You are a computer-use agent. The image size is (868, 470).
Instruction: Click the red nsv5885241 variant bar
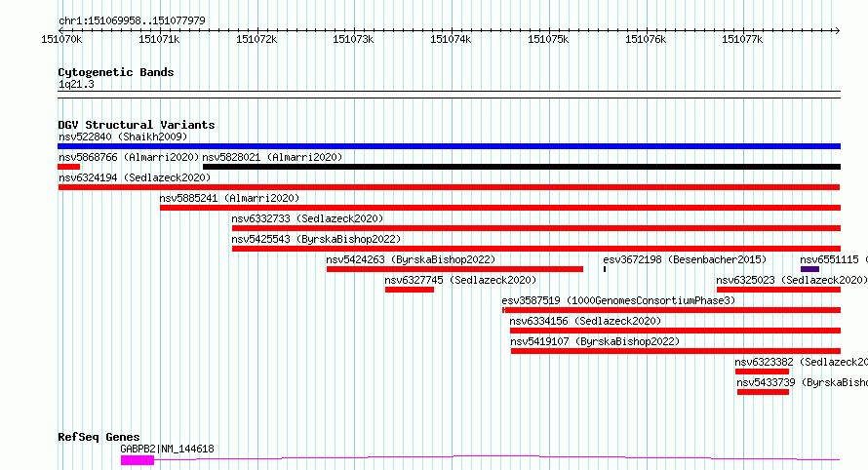coord(500,208)
